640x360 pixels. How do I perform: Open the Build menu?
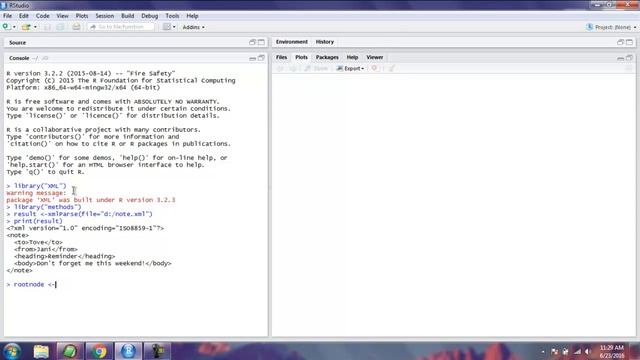click(128, 16)
